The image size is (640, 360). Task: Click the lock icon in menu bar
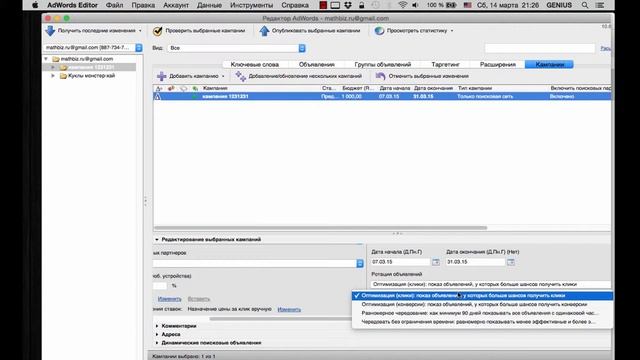point(362,5)
